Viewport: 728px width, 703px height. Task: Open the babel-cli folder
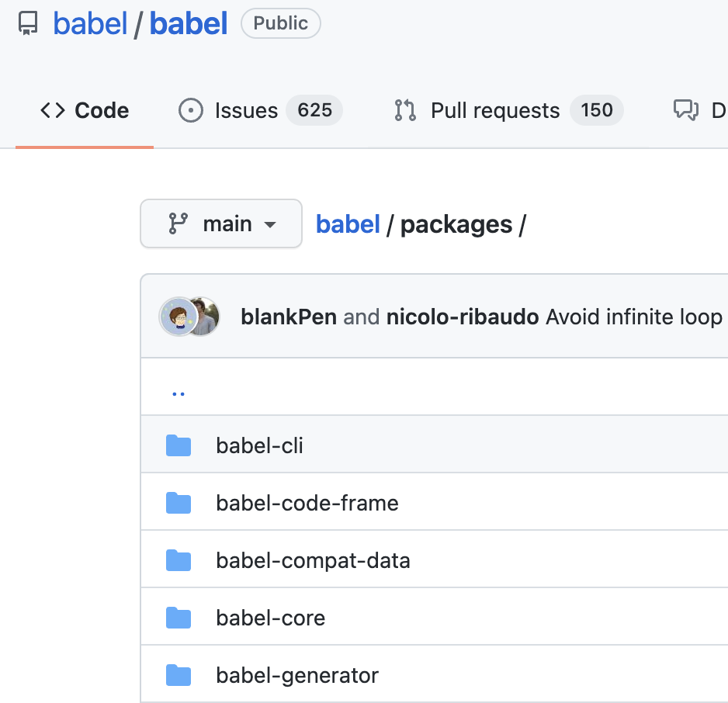click(x=259, y=445)
